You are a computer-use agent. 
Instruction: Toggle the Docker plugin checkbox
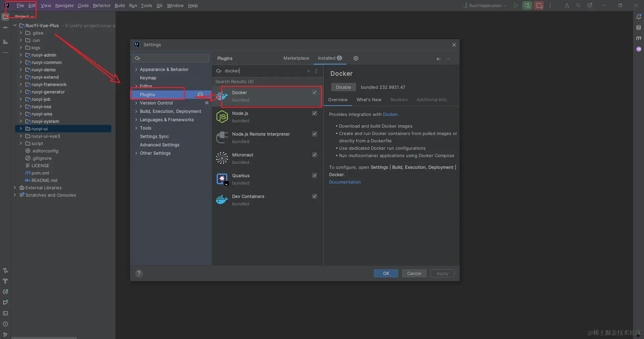pyautogui.click(x=315, y=92)
